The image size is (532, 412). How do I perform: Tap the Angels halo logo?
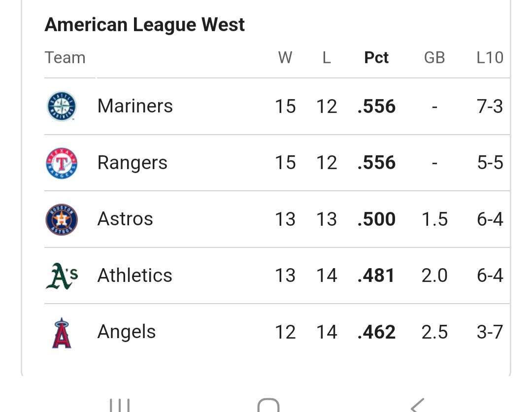click(x=62, y=333)
